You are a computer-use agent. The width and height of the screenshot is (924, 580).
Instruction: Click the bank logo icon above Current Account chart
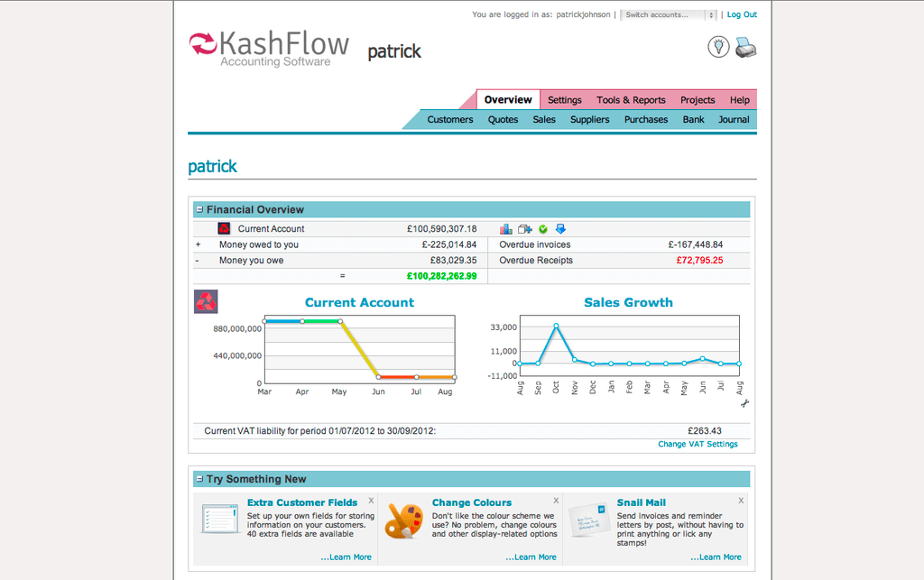(x=206, y=302)
